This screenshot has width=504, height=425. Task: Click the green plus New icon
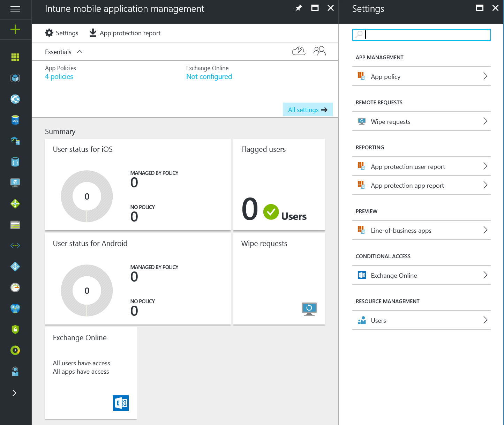pyautogui.click(x=15, y=30)
